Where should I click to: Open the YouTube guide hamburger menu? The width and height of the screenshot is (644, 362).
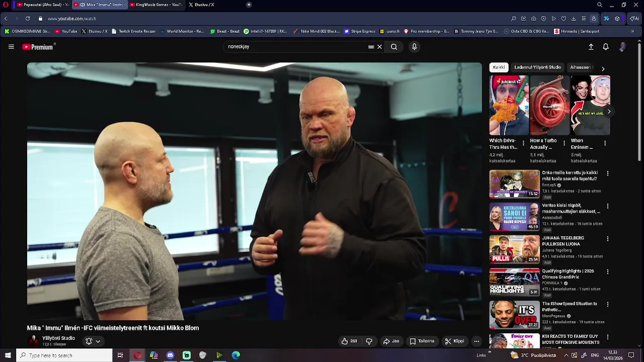tap(11, 47)
